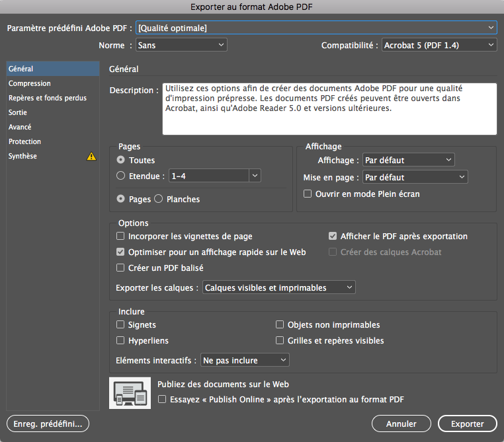Open the Repères et fonds perdus section
504x442 pixels.
tap(48, 98)
